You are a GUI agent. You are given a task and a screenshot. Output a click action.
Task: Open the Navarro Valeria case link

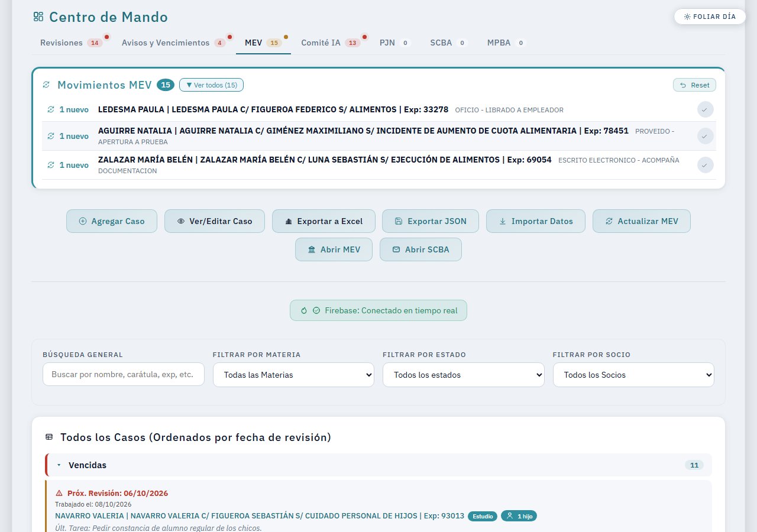click(260, 516)
